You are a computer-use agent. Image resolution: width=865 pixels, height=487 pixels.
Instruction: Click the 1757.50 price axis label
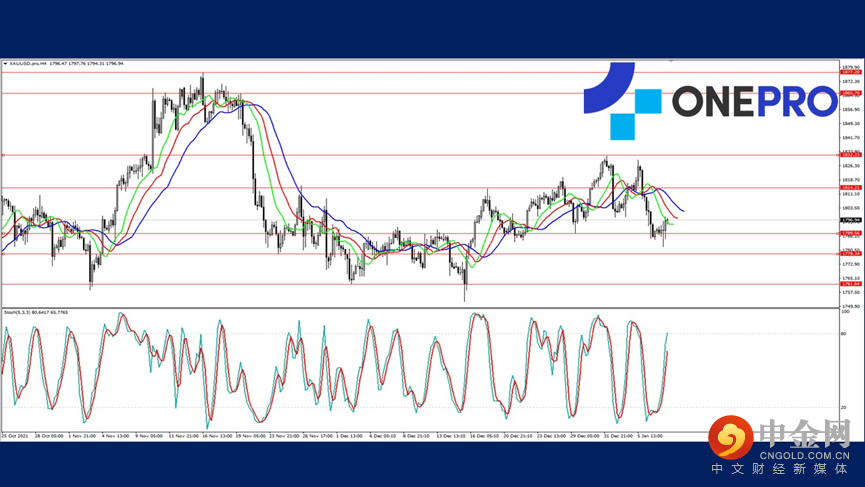(851, 292)
